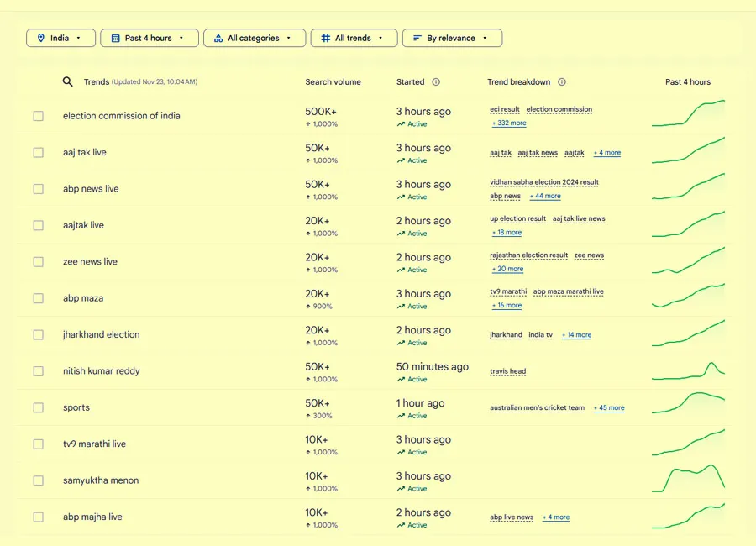This screenshot has height=546, width=756.
Task: Click the info icon next to Started
Action: tap(436, 82)
